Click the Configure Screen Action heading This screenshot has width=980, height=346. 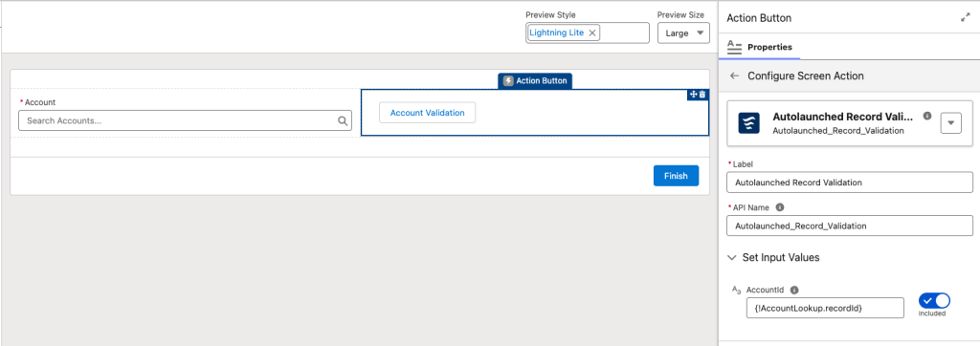click(806, 76)
